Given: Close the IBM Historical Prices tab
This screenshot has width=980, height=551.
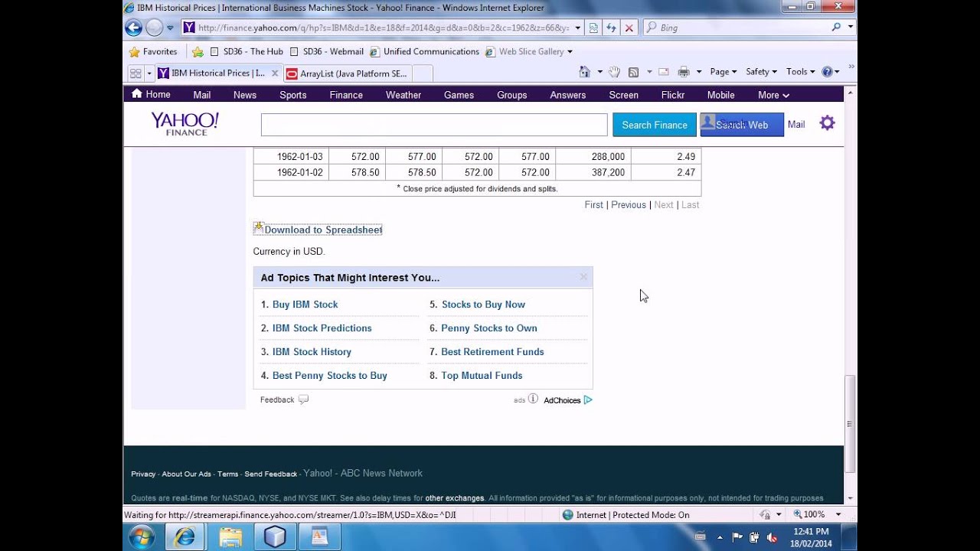Looking at the screenshot, I should [x=275, y=73].
